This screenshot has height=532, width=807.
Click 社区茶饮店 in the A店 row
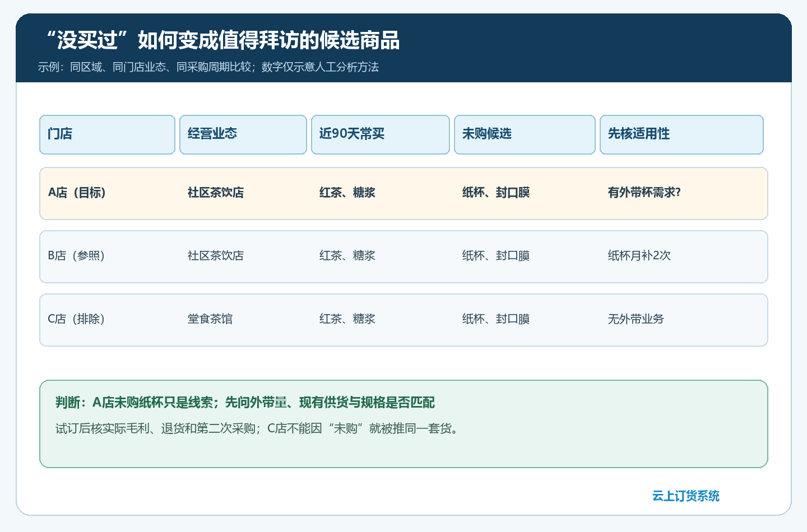coord(216,193)
